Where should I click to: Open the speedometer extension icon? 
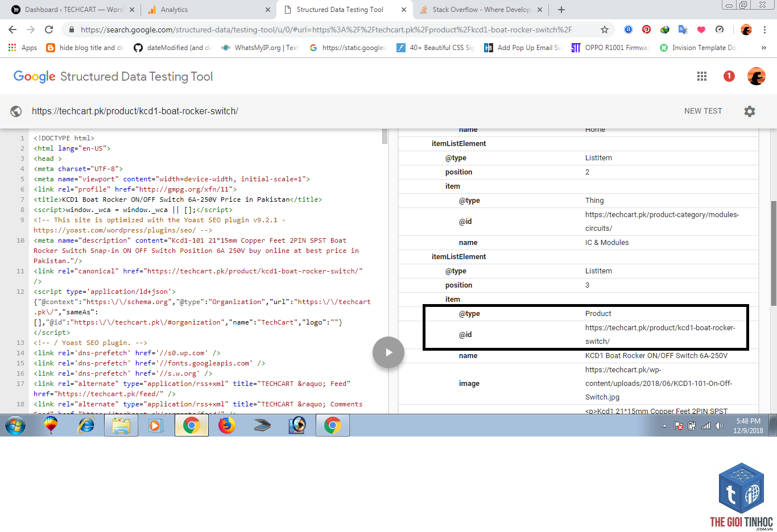(x=720, y=30)
